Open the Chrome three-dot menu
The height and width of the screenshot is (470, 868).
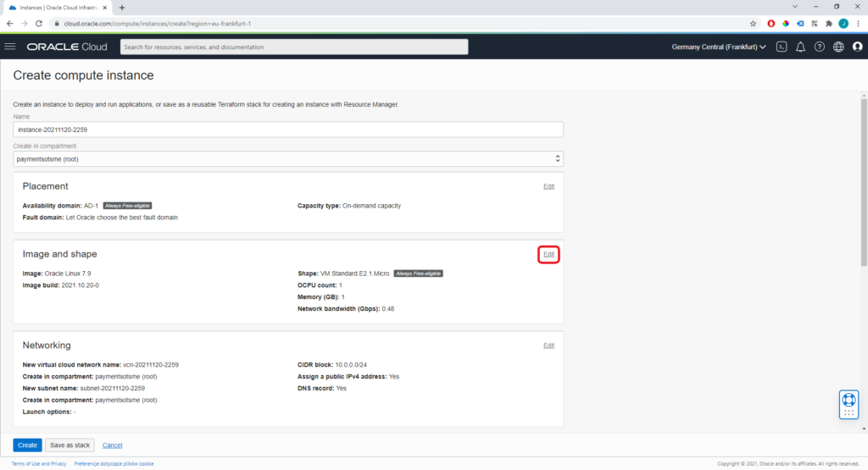pyautogui.click(x=858, y=24)
